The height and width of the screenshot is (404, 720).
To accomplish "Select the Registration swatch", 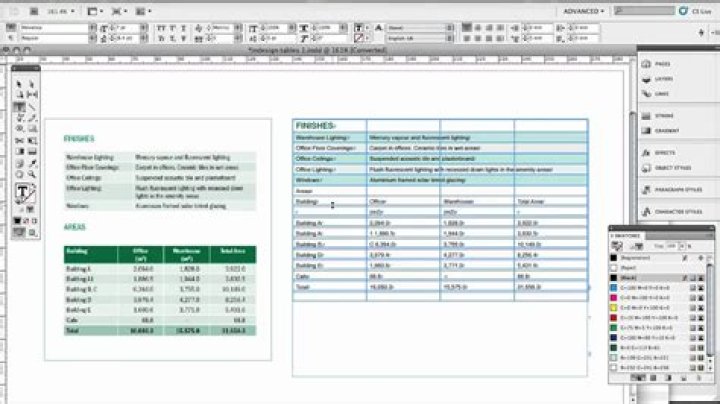I will [x=658, y=258].
